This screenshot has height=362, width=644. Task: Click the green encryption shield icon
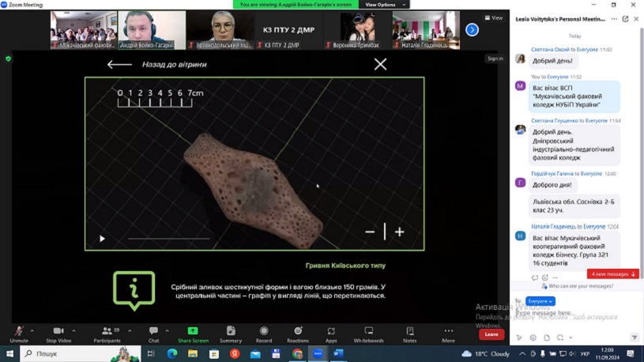(8, 58)
